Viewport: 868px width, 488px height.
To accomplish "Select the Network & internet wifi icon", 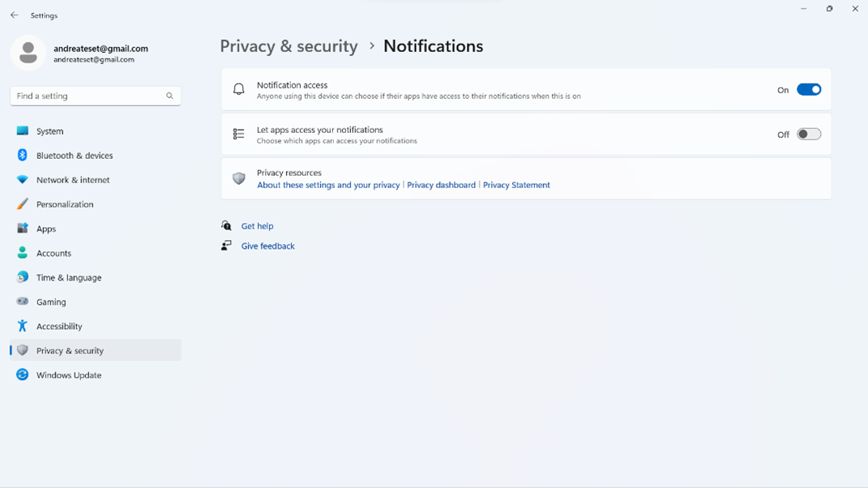I will click(x=23, y=180).
